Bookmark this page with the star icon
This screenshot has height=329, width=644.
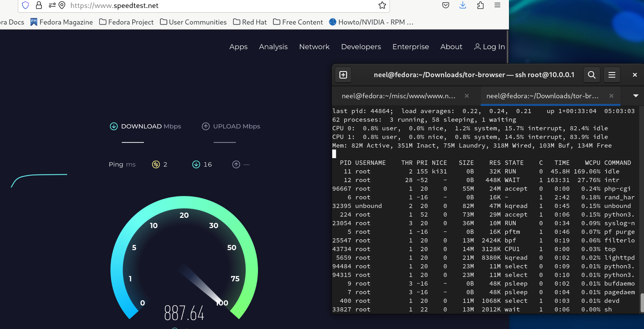(382, 5)
